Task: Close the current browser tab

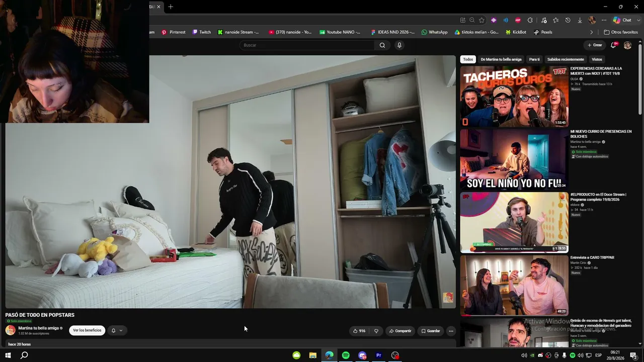Action: pyautogui.click(x=159, y=7)
